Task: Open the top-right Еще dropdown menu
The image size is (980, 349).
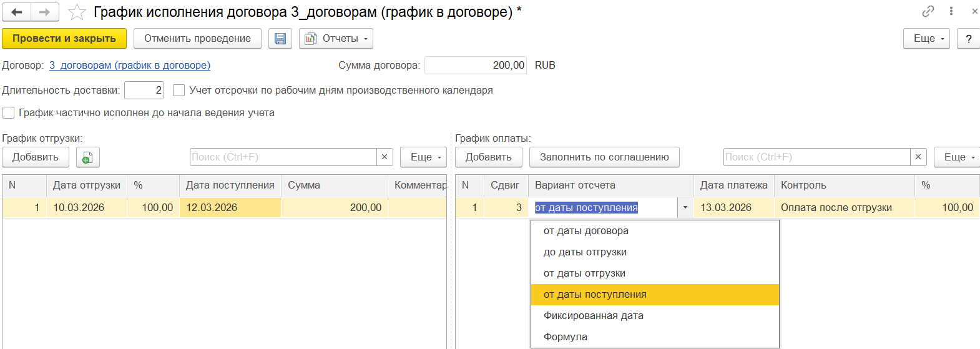Action: [x=927, y=39]
